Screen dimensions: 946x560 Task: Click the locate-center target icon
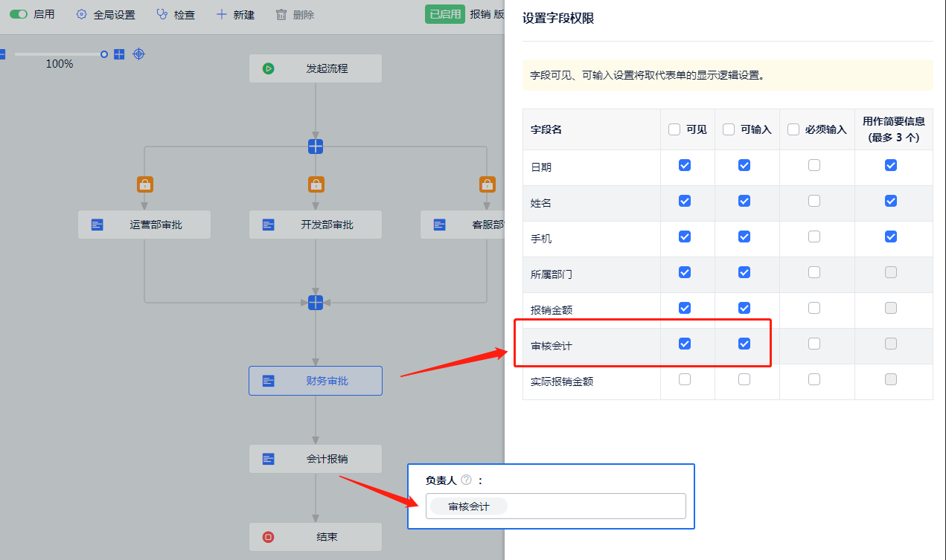pos(138,54)
